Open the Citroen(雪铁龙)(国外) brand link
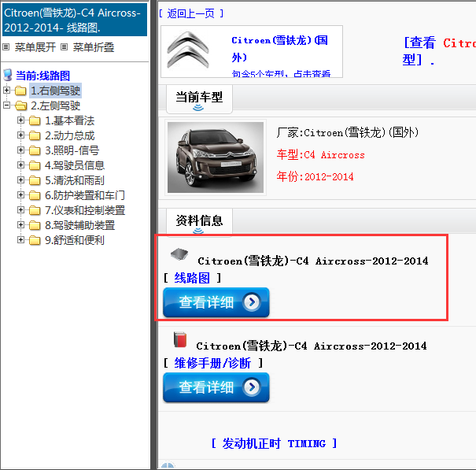The height and width of the screenshot is (470, 476). click(279, 49)
